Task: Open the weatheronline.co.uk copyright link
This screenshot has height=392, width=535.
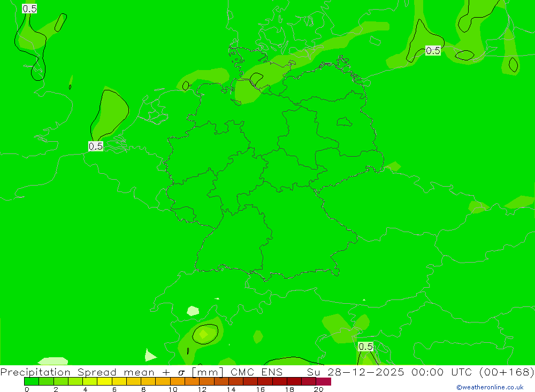Action: coord(490,387)
